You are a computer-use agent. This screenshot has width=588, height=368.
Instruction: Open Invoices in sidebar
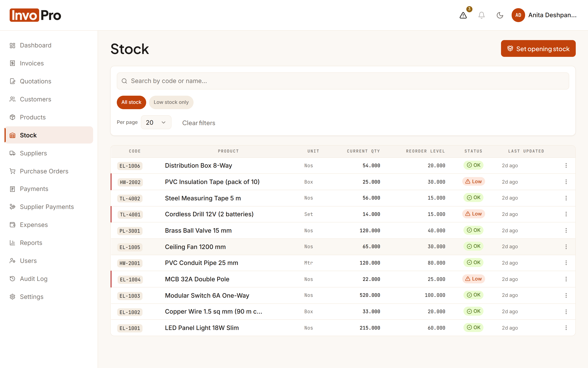click(x=49, y=63)
